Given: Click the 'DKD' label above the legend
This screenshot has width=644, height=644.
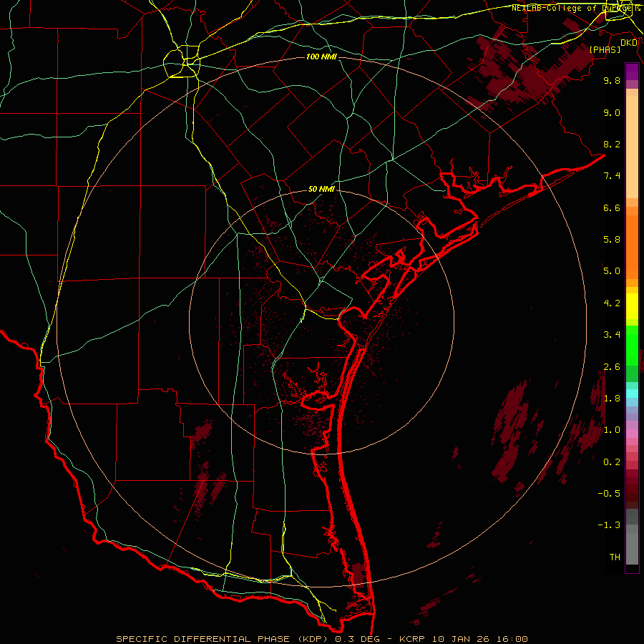Looking at the screenshot, I should pos(629,42).
